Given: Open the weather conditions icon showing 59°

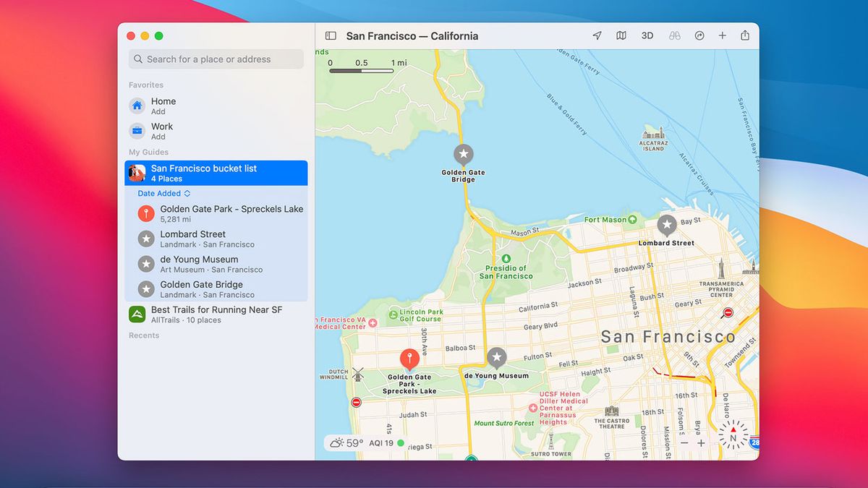Looking at the screenshot, I should [337, 442].
